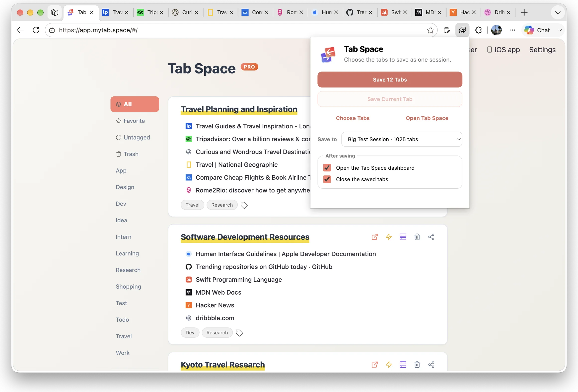Open Hacker News link in session list
Image resolution: width=578 pixels, height=392 pixels.
coord(215,305)
